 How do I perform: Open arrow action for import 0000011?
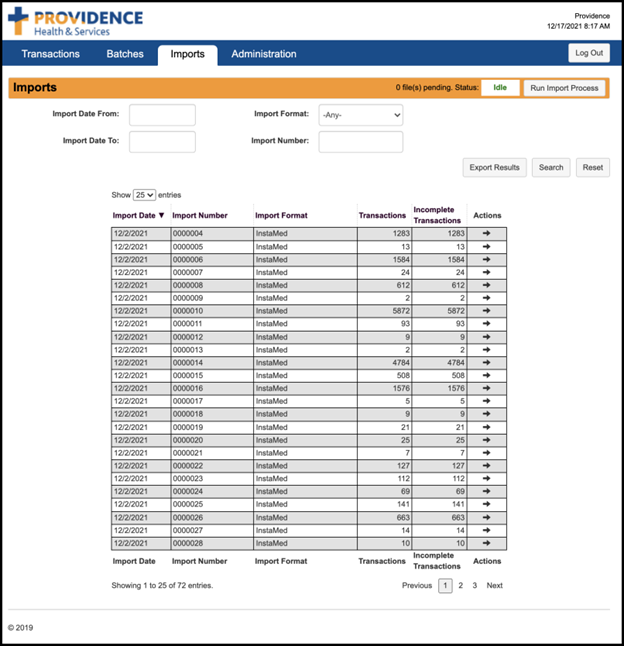pyautogui.click(x=486, y=323)
